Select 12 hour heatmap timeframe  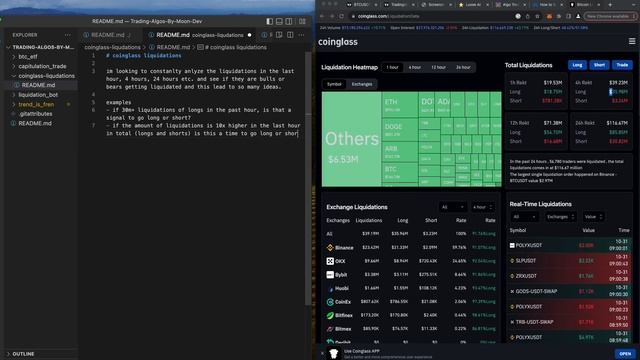coord(438,67)
